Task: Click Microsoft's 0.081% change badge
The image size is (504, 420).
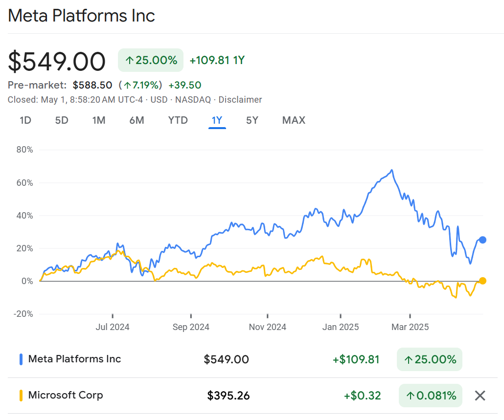Action: (x=430, y=396)
